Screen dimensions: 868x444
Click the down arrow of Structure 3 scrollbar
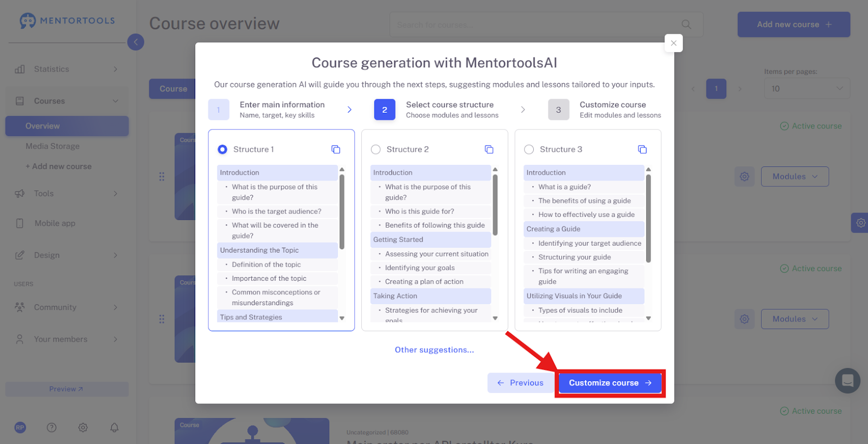tap(648, 318)
